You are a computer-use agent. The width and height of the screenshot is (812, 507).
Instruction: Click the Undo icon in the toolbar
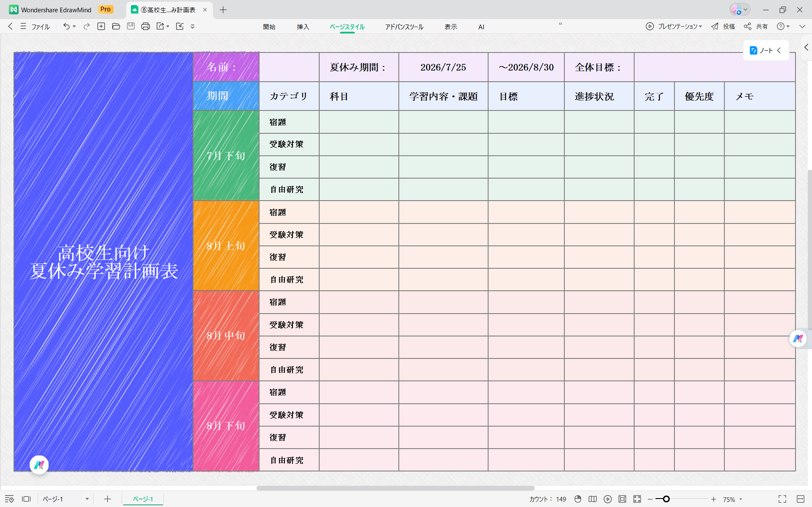coord(66,26)
